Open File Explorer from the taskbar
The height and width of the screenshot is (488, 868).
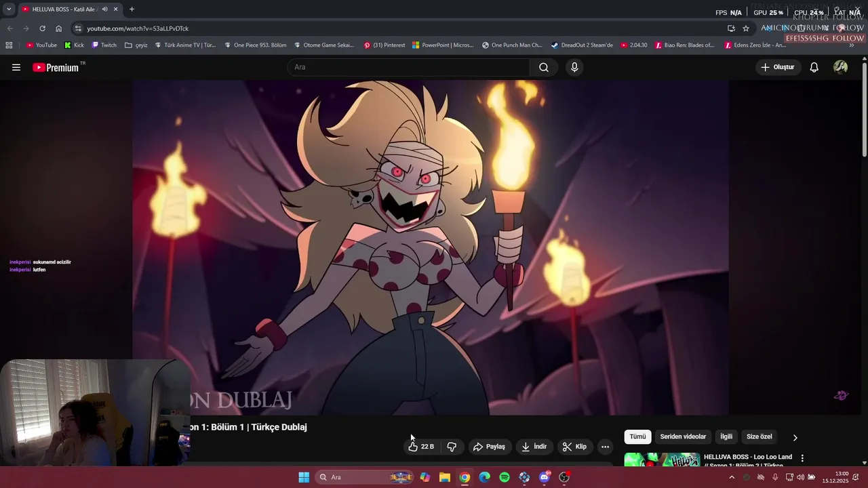point(445,477)
